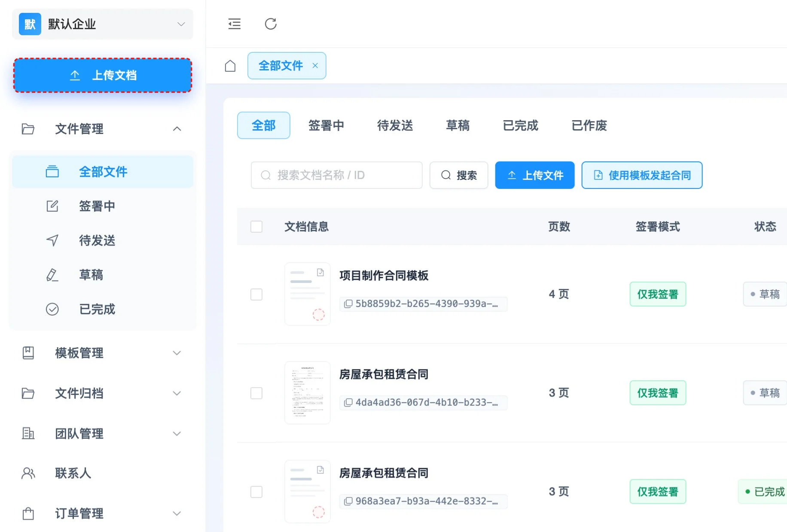Check the 4da4ad36 房屋承包租赁合同 row checkbox

[256, 393]
